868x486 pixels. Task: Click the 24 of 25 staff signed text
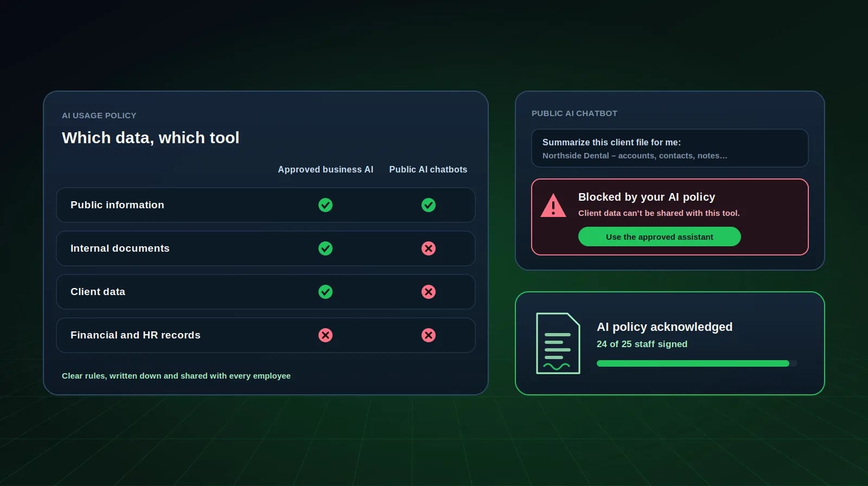pos(642,344)
